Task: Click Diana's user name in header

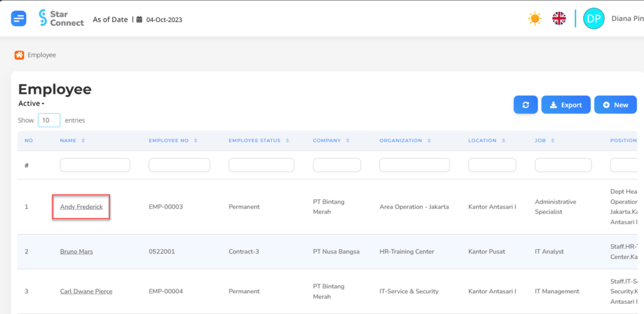Action: pyautogui.click(x=628, y=18)
